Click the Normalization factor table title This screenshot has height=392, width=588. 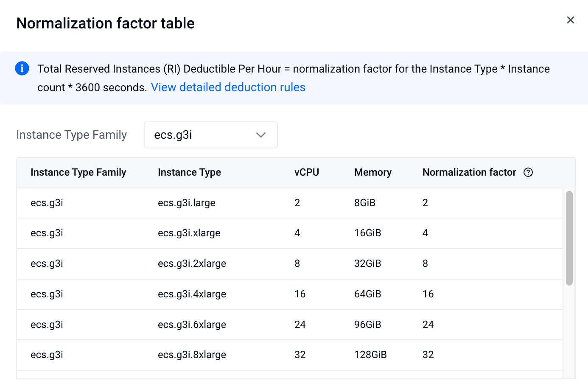[x=105, y=23]
